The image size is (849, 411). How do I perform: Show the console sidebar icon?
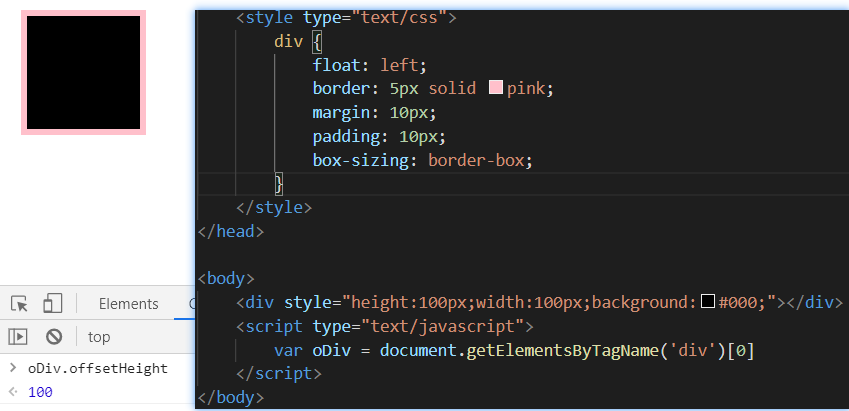point(18,337)
